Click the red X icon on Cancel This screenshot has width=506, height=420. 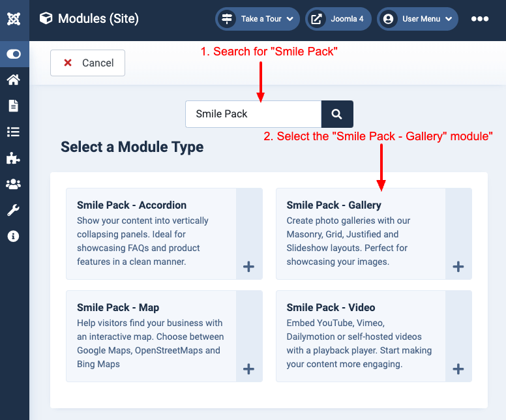tap(68, 63)
